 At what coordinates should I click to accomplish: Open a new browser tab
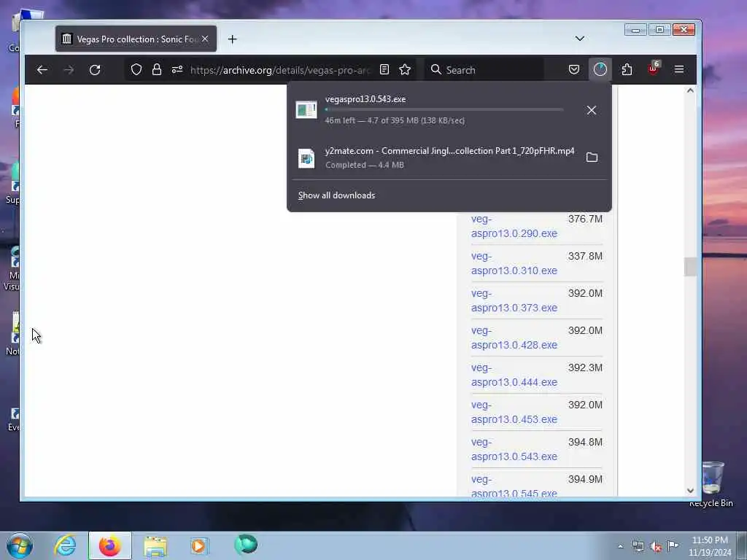click(x=233, y=39)
